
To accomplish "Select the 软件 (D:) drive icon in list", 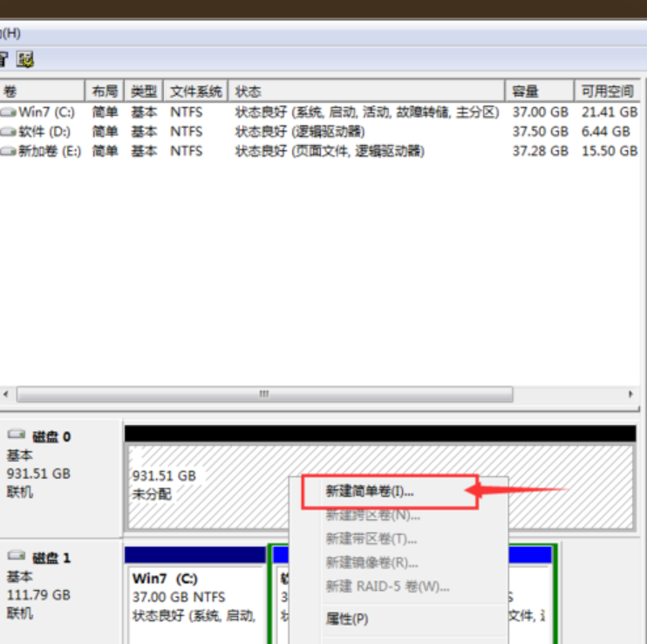I will coord(9,132).
